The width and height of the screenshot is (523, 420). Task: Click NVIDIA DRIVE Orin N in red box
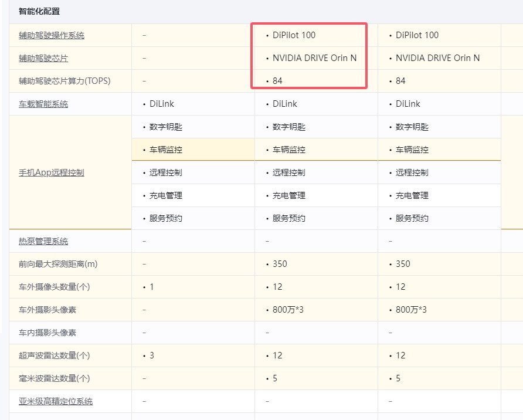314,58
